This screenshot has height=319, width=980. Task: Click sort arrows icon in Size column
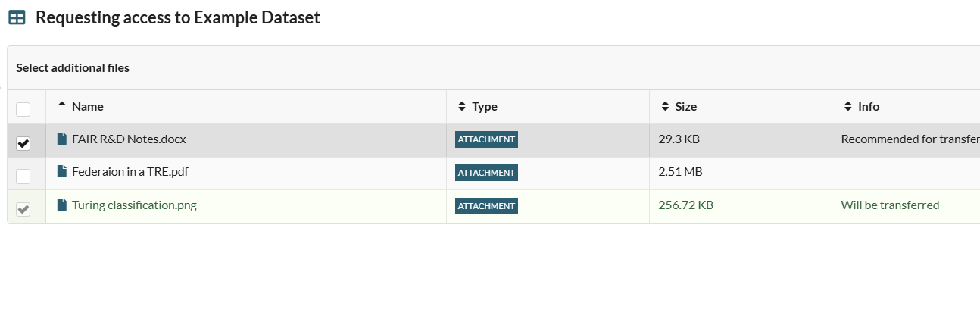pos(665,107)
